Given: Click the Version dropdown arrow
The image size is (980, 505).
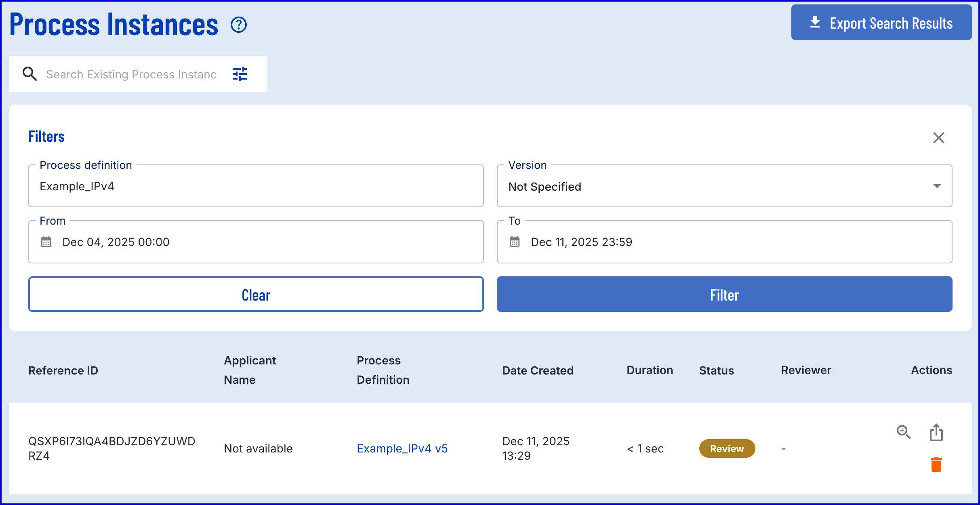Looking at the screenshot, I should pyautogui.click(x=937, y=186).
